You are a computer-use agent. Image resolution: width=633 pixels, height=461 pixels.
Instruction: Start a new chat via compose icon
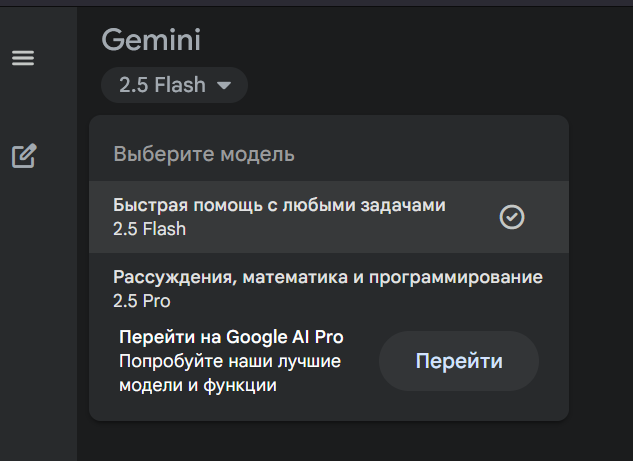pyautogui.click(x=24, y=156)
